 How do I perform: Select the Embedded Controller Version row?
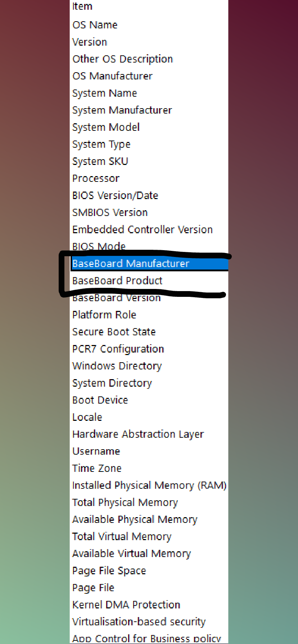pos(149,230)
